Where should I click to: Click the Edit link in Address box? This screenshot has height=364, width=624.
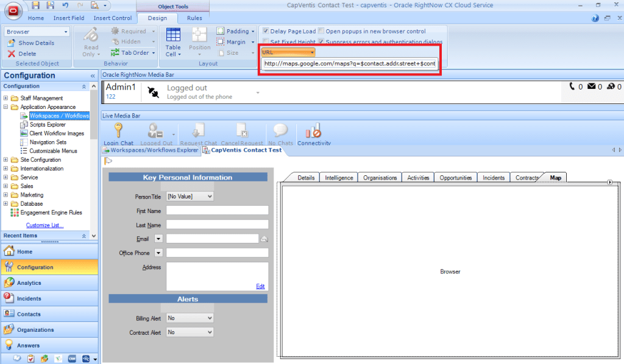click(260, 286)
